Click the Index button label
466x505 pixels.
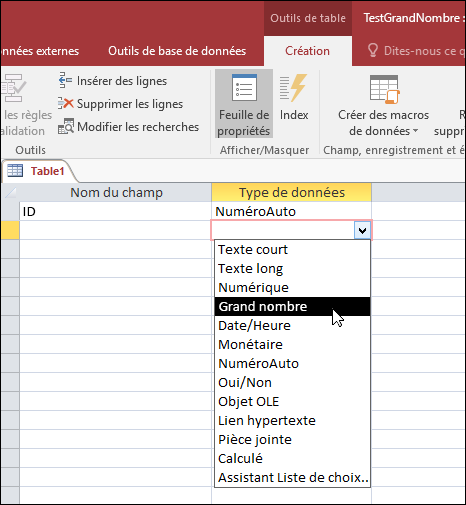point(294,115)
